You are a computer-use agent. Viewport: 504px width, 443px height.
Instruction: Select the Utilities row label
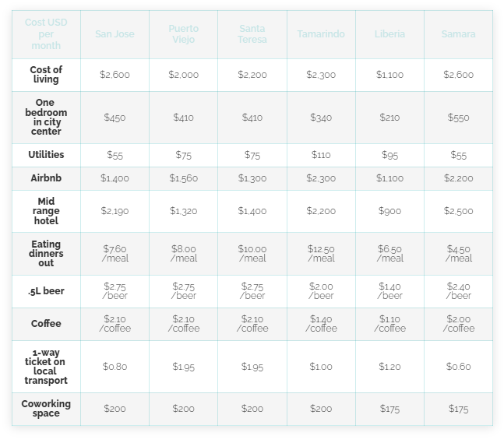point(46,155)
